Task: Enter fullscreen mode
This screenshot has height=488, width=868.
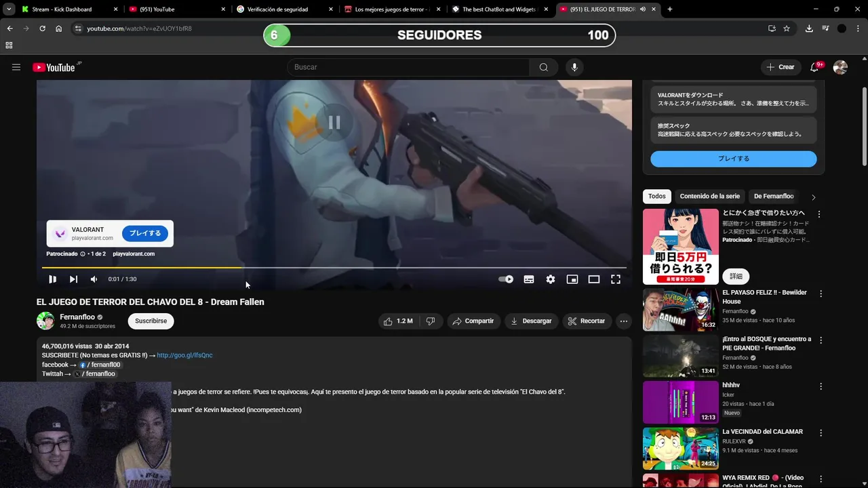Action: [616, 279]
